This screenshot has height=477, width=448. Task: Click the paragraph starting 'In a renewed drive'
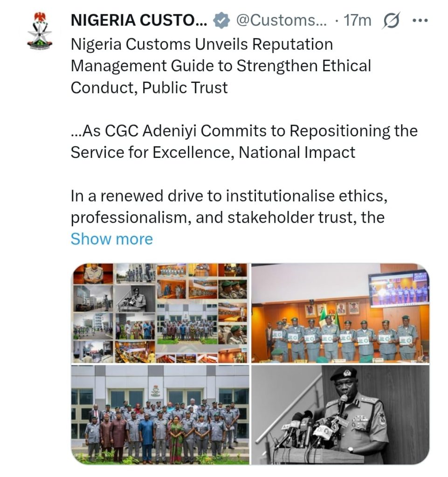tap(229, 206)
